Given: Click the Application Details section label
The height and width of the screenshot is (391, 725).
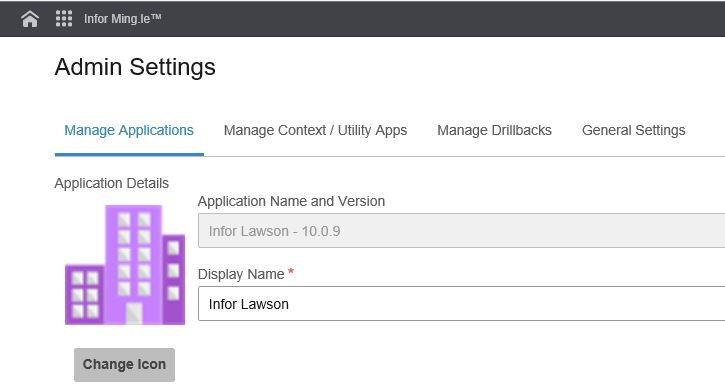Looking at the screenshot, I should pos(111,183).
